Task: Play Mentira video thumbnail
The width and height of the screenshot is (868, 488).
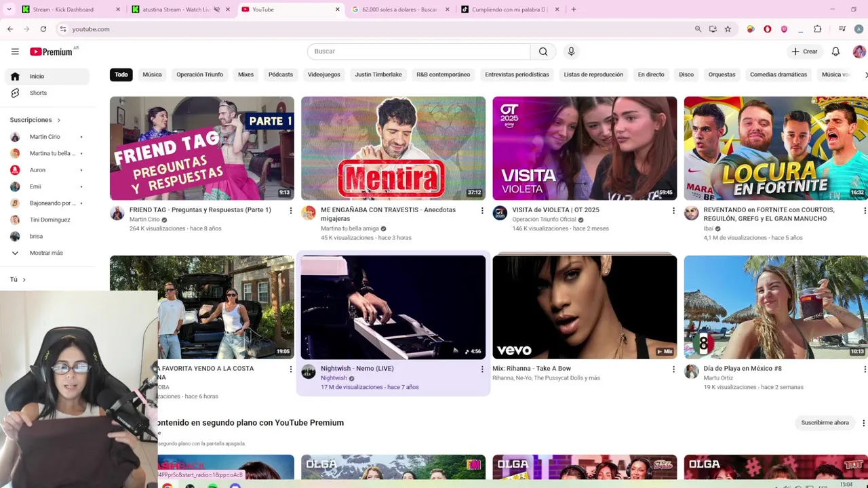Action: pyautogui.click(x=393, y=148)
